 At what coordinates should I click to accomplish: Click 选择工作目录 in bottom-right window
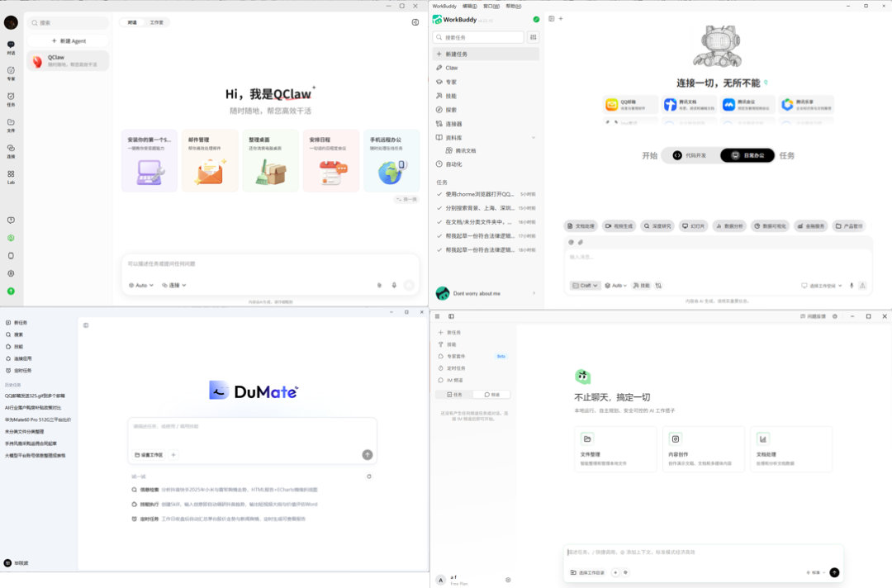pyautogui.click(x=587, y=572)
